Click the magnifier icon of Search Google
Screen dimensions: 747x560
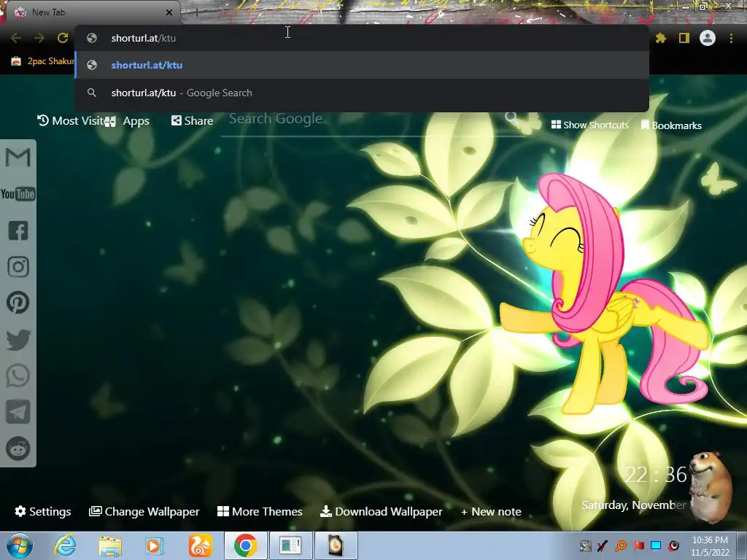click(511, 117)
